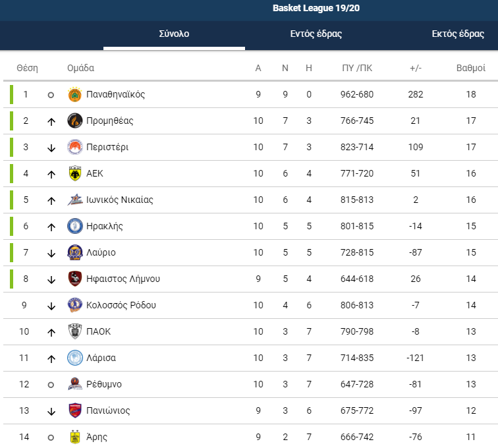
Task: Click the Άρης yellow crest
Action: 75,437
